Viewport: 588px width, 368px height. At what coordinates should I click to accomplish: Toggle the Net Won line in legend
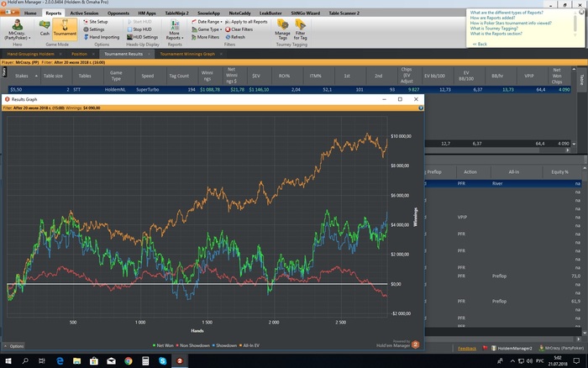162,345
